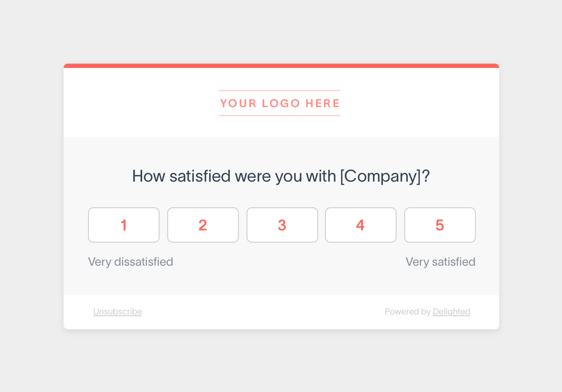562x392 pixels.
Task: Click the YOUR LOGO HERE placeholder
Action: pyautogui.click(x=279, y=103)
